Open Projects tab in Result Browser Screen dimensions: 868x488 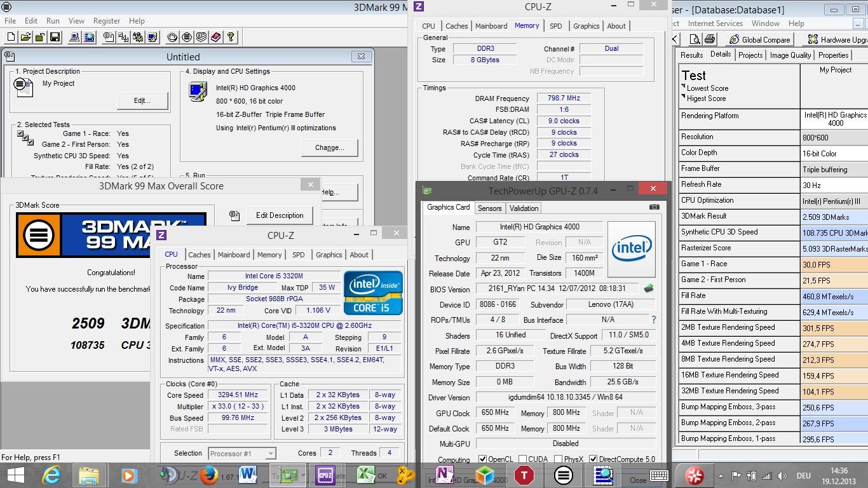750,55
